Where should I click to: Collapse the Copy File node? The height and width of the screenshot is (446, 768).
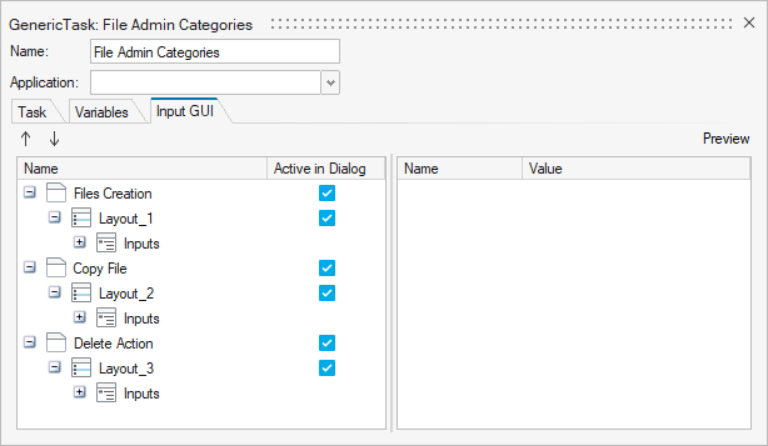click(30, 267)
